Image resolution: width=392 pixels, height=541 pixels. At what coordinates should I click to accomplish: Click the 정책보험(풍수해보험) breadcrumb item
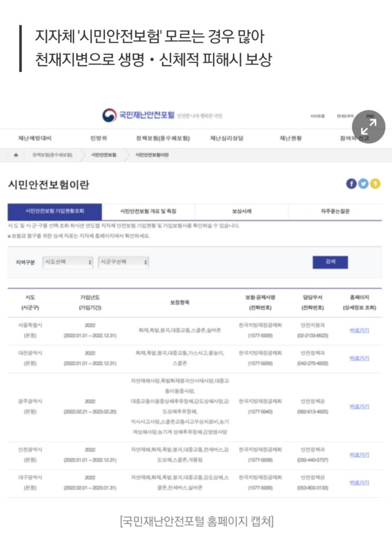point(52,155)
